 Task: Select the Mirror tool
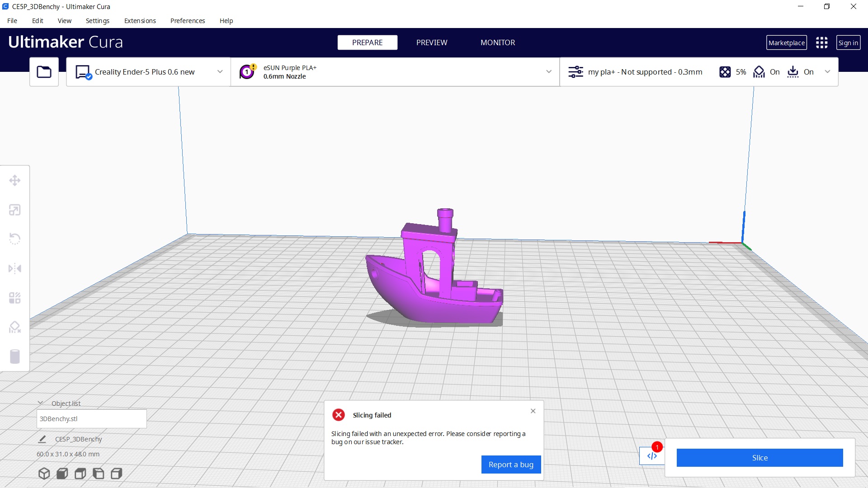click(15, 268)
